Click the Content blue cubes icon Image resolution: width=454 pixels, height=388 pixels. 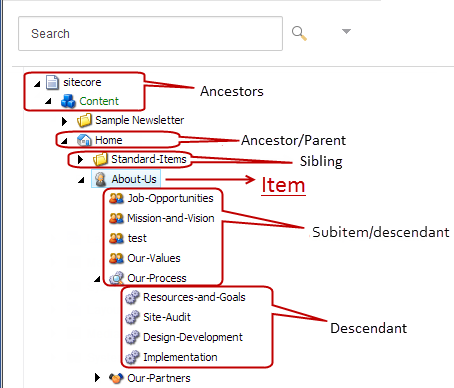(x=68, y=101)
